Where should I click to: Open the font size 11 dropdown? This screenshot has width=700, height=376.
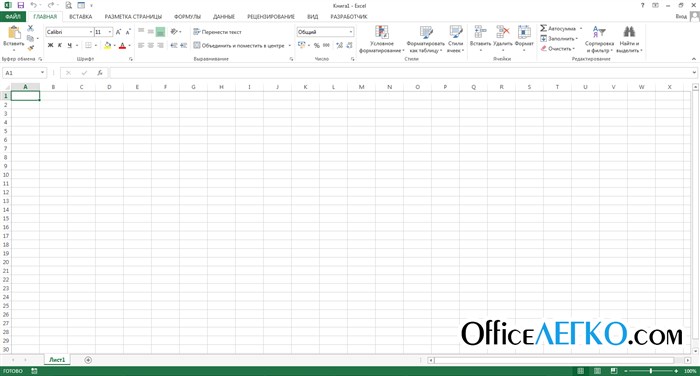point(110,32)
